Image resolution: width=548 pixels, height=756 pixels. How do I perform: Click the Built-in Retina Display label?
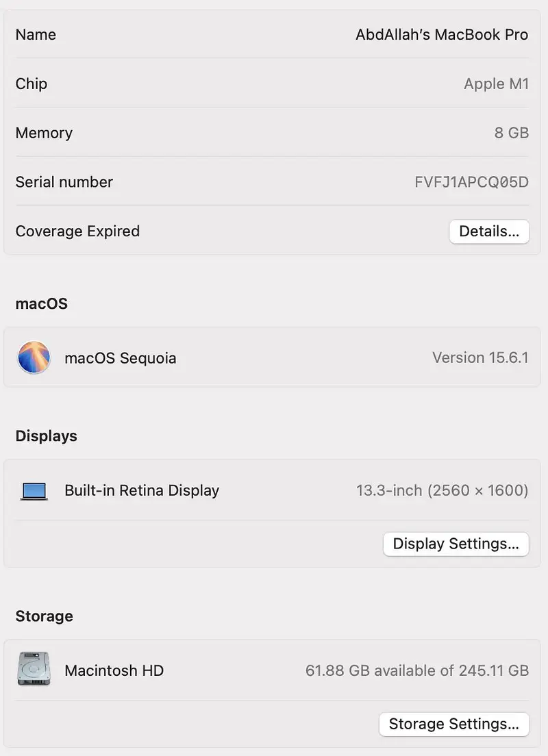pos(142,490)
